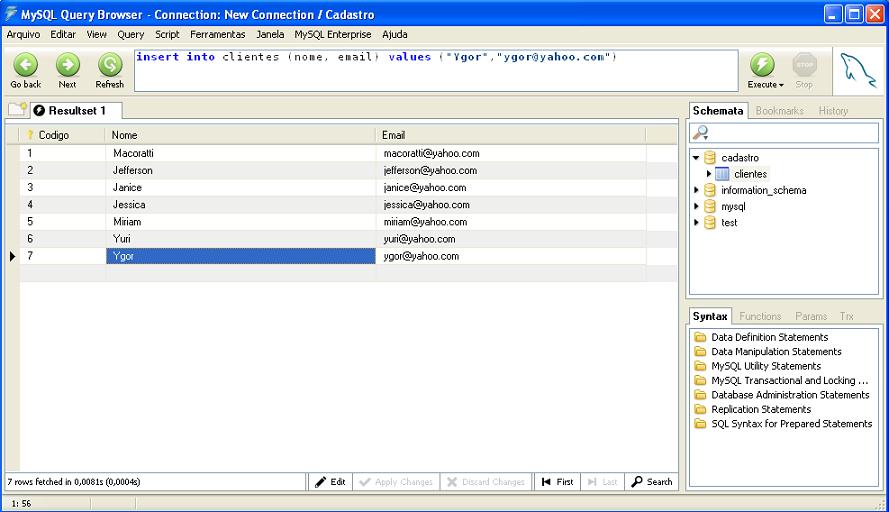The width and height of the screenshot is (889, 512).
Task: Select the highlighted Ygor cell
Action: click(240, 256)
